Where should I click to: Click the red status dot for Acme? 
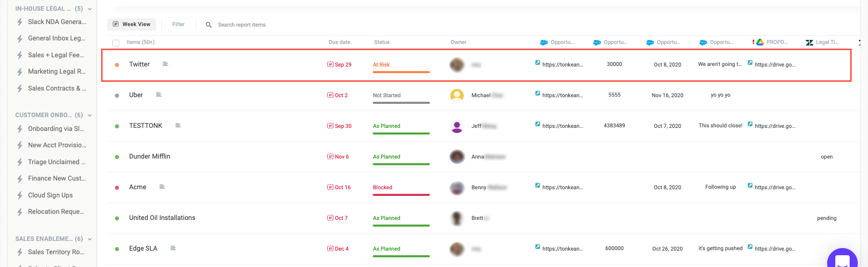click(x=117, y=188)
